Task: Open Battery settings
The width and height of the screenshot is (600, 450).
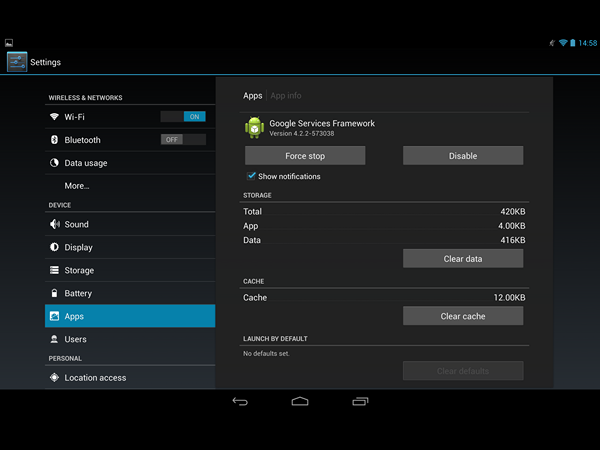Action: tap(78, 294)
